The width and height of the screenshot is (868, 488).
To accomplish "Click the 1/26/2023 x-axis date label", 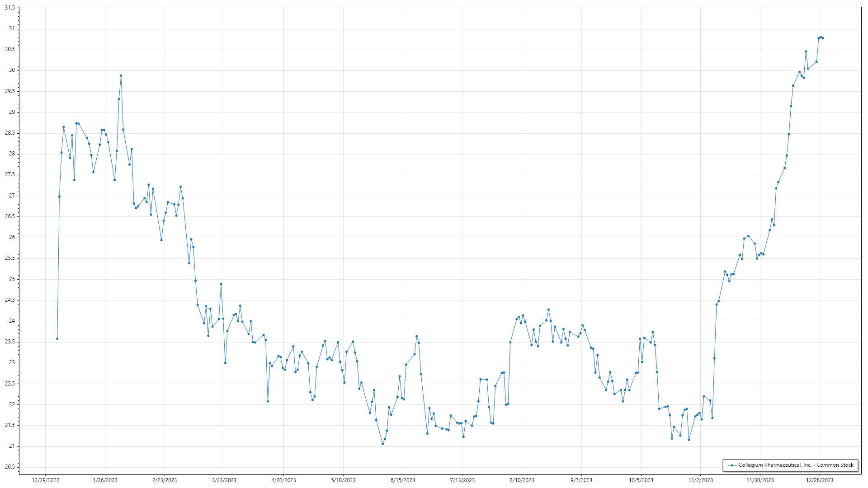I will click(x=105, y=480).
